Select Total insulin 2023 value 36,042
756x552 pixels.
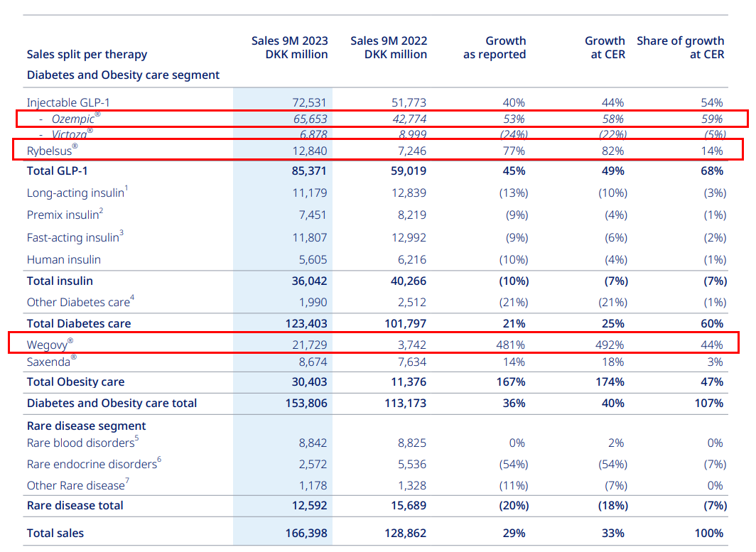point(309,281)
